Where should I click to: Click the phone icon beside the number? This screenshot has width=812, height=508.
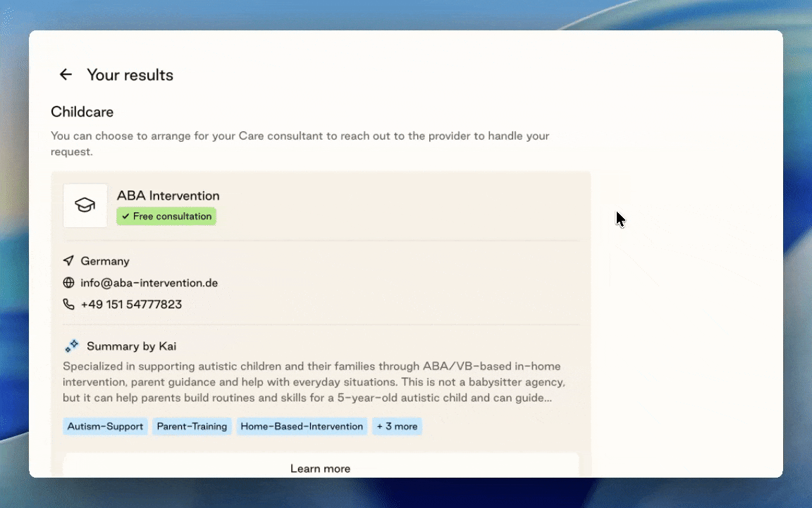pyautogui.click(x=68, y=304)
